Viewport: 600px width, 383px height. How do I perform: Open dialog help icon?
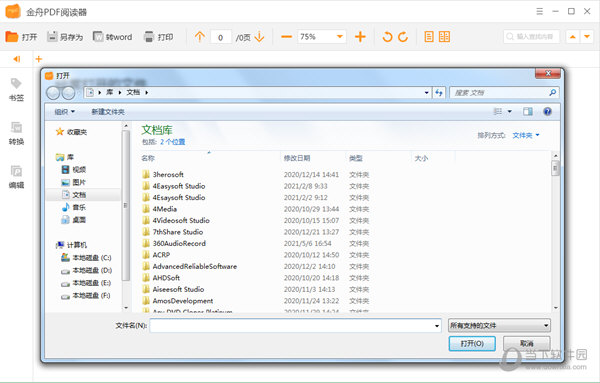(x=548, y=112)
